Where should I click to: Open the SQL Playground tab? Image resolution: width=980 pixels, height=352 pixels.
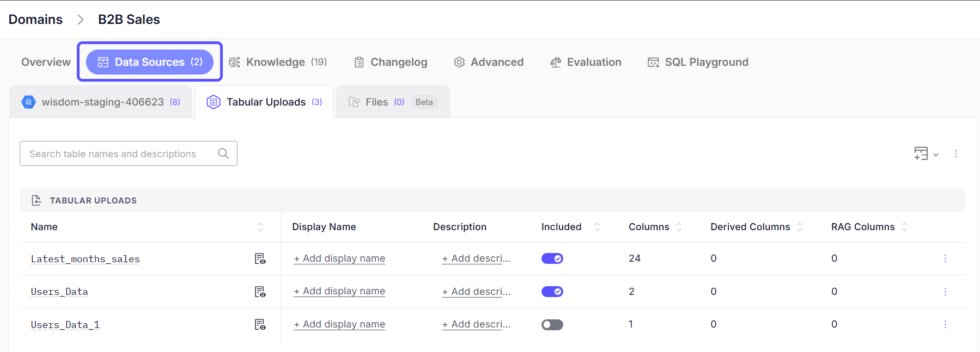[698, 62]
